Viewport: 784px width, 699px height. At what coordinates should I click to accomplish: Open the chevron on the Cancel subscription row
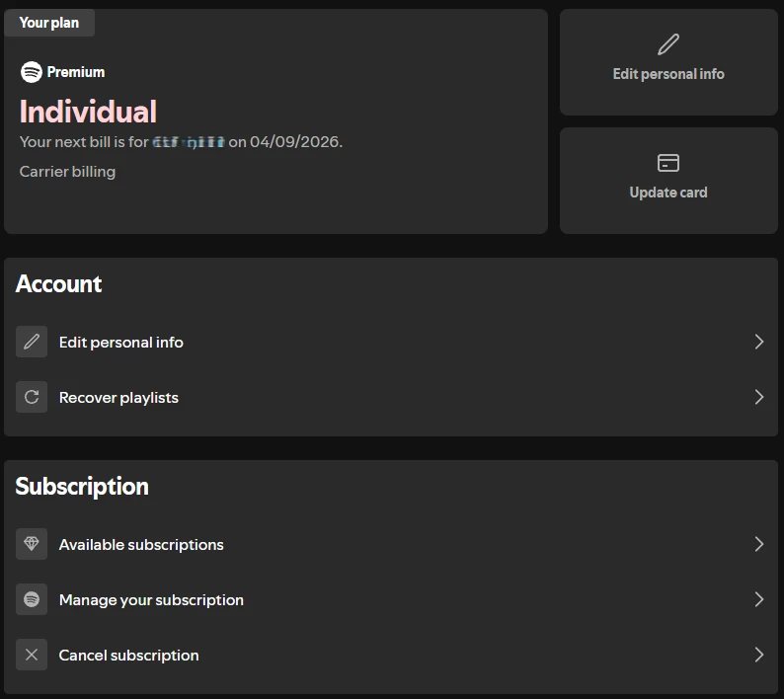point(759,655)
